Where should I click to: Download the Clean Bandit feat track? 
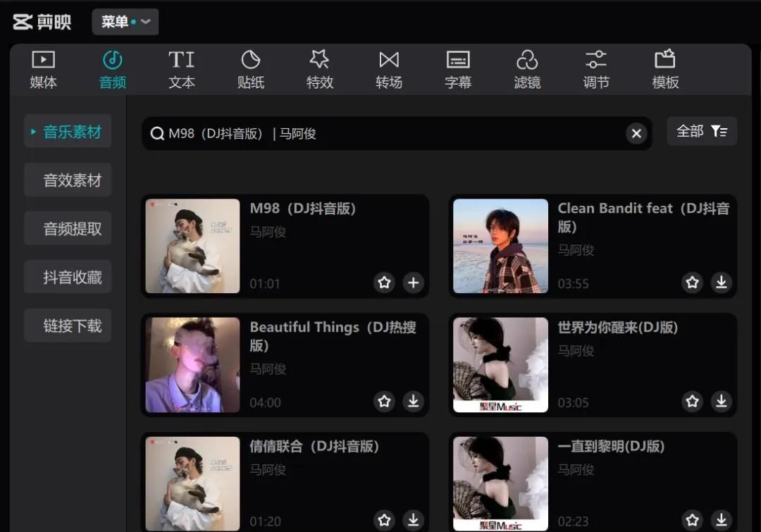(721, 283)
